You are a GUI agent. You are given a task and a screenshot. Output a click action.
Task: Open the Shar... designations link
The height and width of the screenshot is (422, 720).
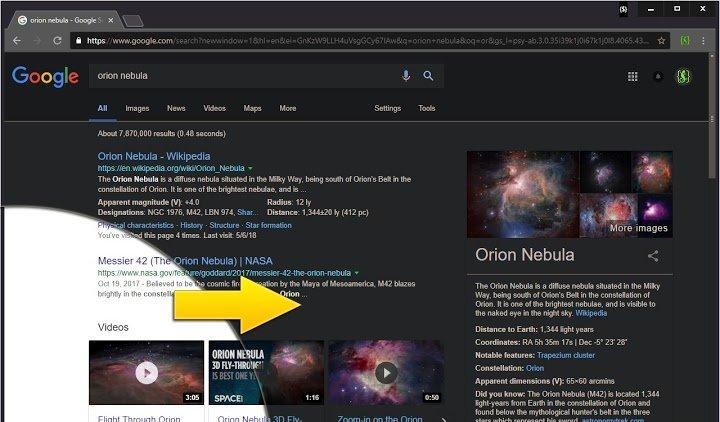pos(248,213)
